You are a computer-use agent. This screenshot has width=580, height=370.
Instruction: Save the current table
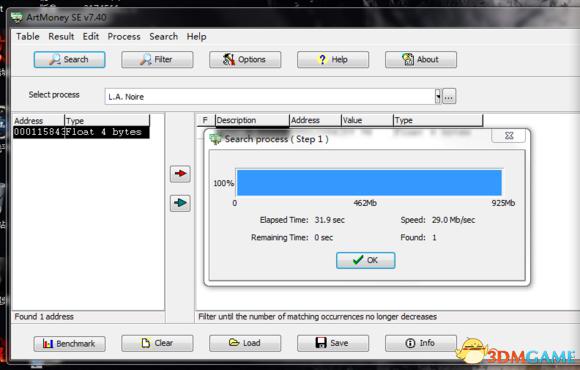(333, 343)
